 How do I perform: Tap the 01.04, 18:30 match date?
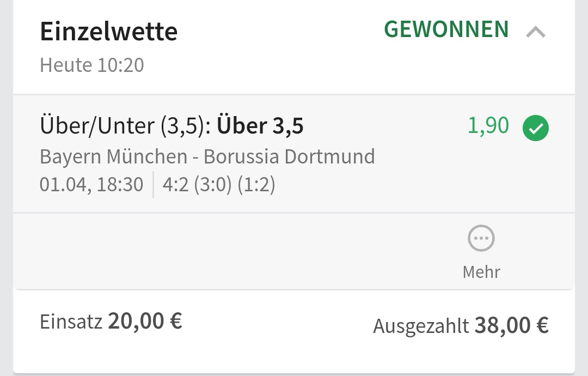tap(91, 185)
